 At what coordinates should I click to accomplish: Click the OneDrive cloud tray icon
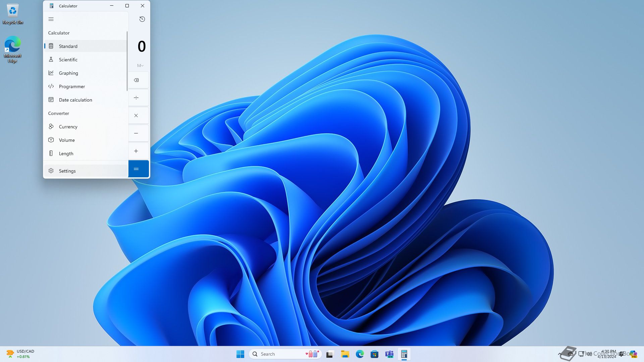pyautogui.click(x=570, y=354)
